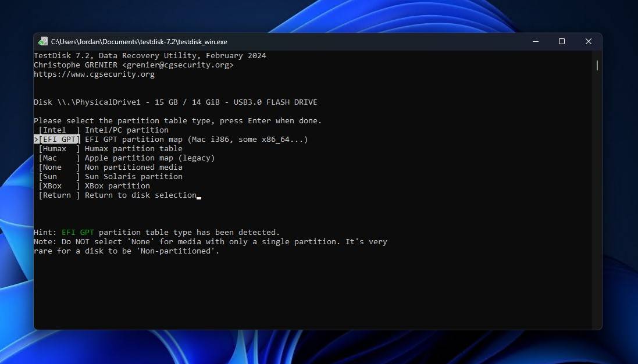
Task: Select None non partitioned media
Action: [111, 167]
